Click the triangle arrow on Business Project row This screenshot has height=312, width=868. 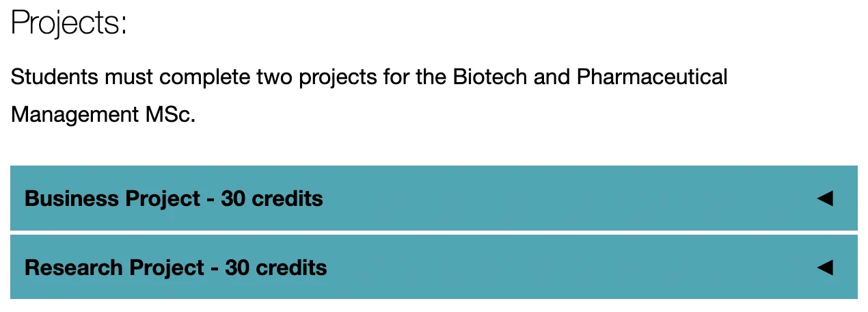(825, 198)
